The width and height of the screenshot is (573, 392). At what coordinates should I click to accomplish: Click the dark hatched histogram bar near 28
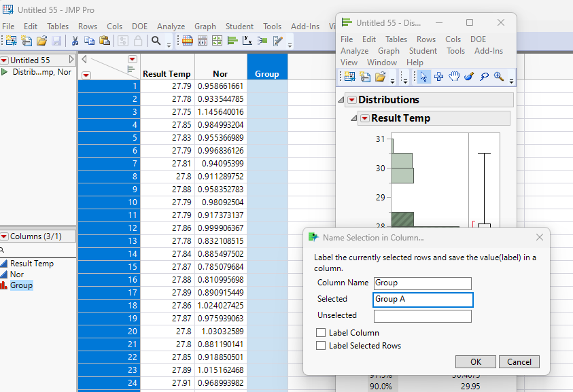[x=402, y=219]
